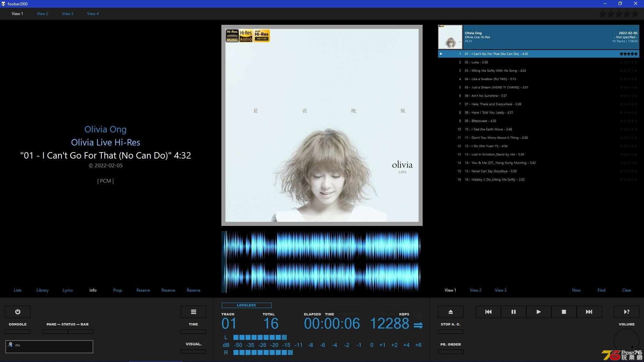Open the Library tab
Image resolution: width=644 pixels, height=362 pixels.
point(43,290)
